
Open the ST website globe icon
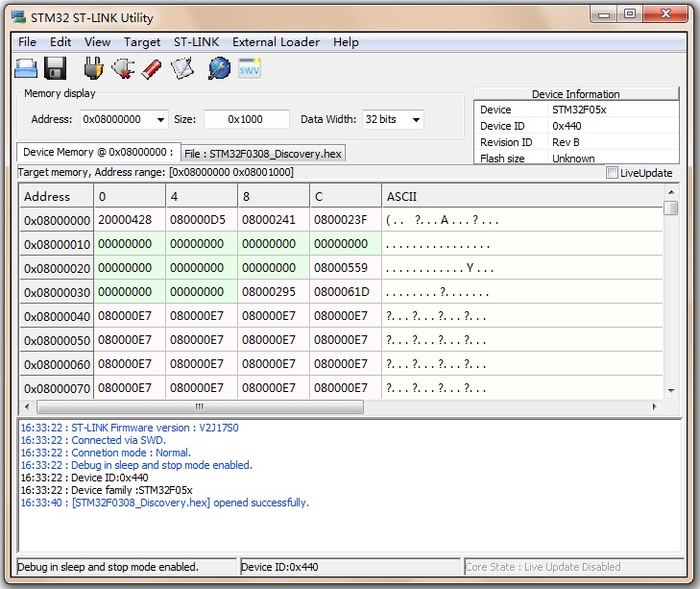219,68
